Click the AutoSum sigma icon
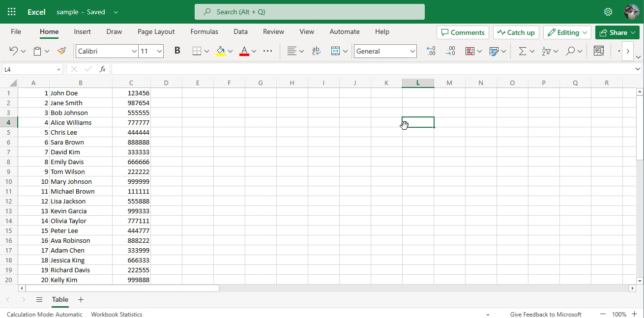The height and width of the screenshot is (318, 644). (522, 51)
